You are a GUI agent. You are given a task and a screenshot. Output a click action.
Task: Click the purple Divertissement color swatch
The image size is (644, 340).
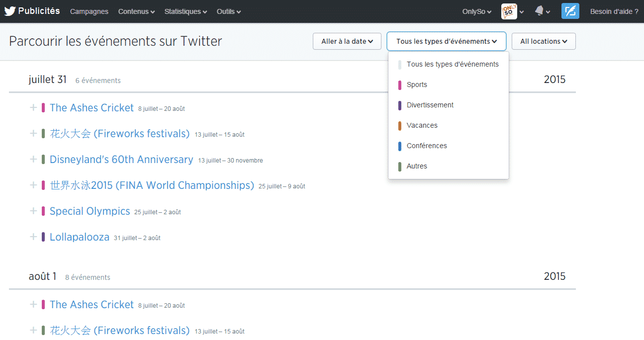(400, 105)
